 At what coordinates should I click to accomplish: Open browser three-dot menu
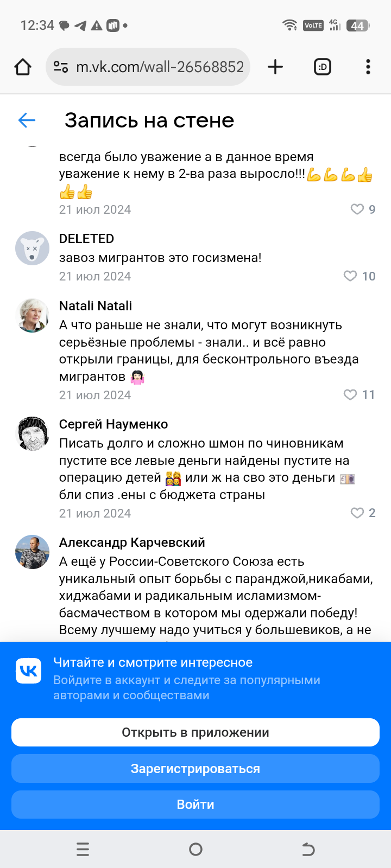pyautogui.click(x=368, y=67)
